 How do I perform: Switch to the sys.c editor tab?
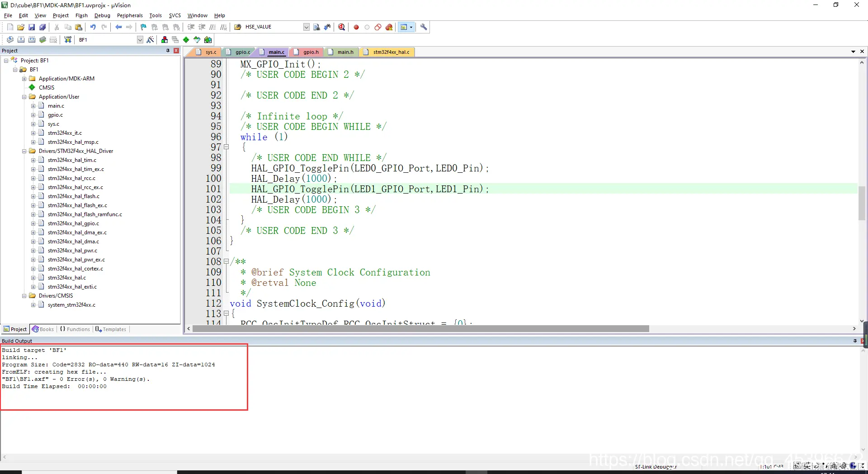[207, 52]
